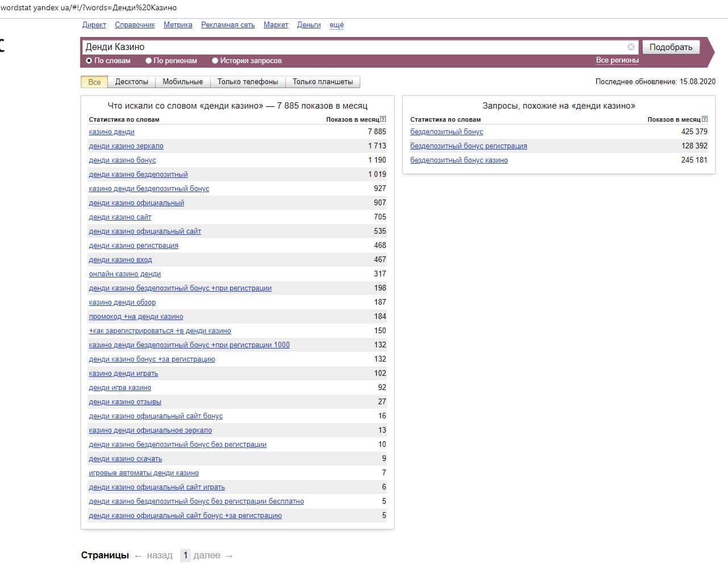This screenshot has height=564, width=728.
Task: Select the По словам radio button
Action: [89, 61]
